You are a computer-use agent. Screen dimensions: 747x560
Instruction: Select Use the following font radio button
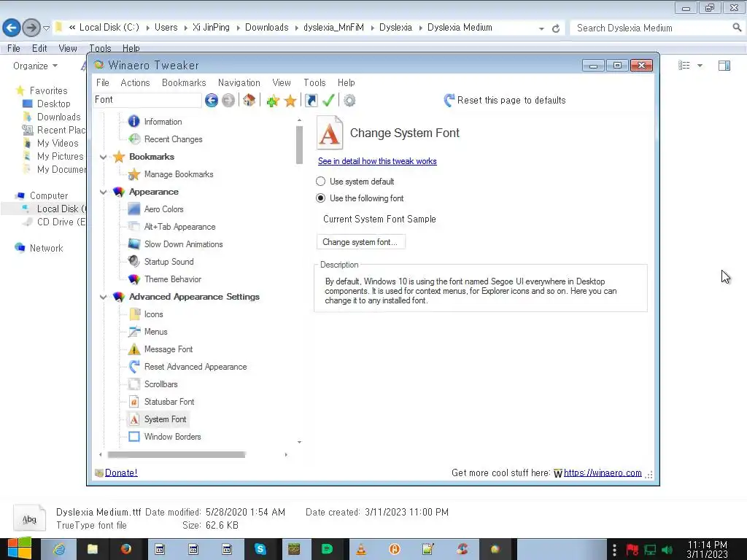[x=321, y=198]
